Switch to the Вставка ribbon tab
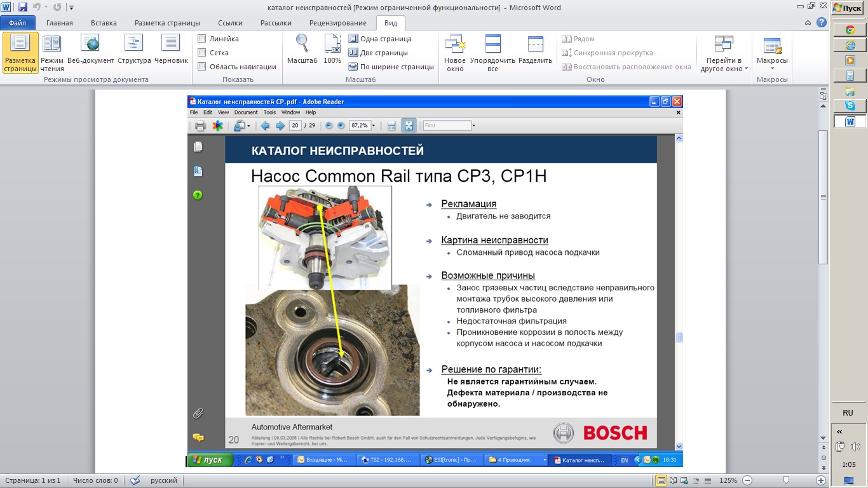This screenshot has height=488, width=868. [104, 23]
